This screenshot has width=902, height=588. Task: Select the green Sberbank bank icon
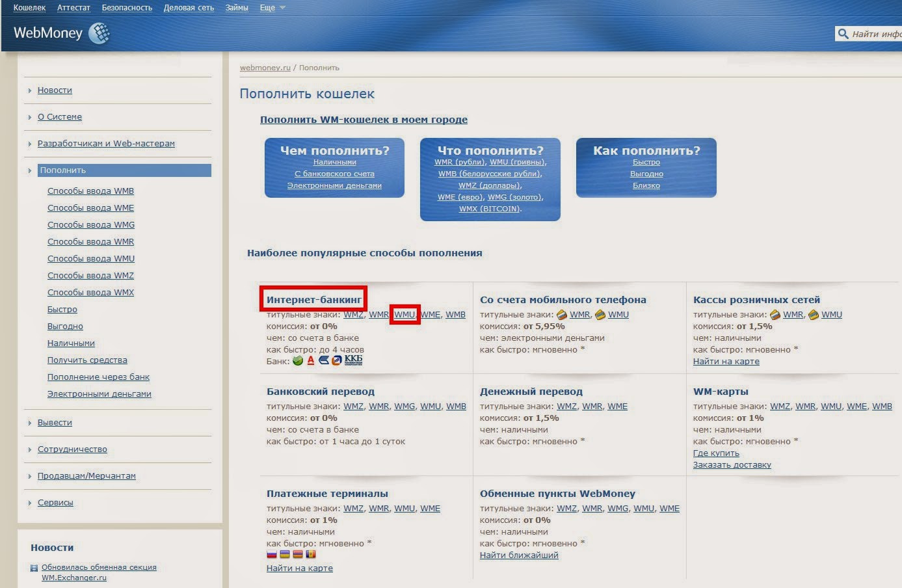[298, 360]
